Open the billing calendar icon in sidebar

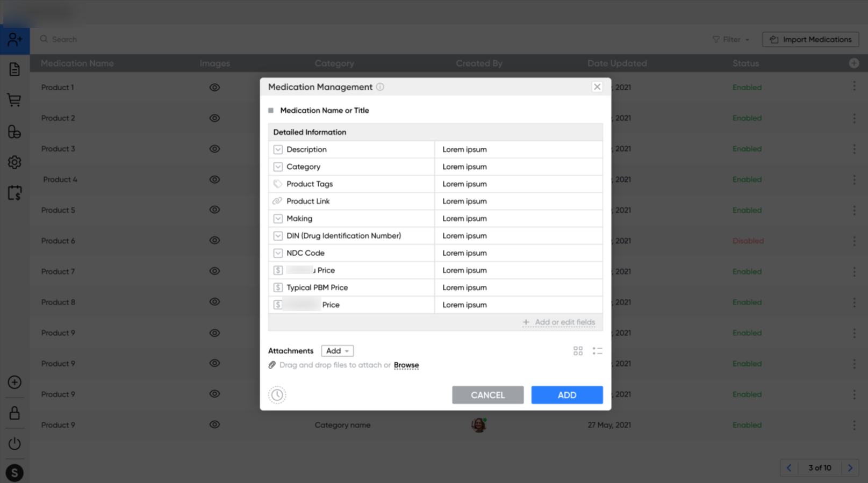(x=15, y=193)
